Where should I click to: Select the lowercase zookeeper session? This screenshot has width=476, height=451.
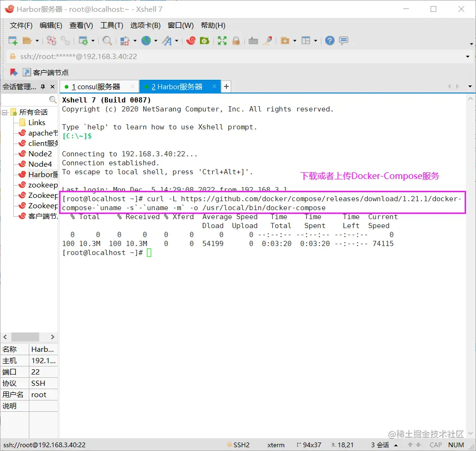(x=38, y=185)
